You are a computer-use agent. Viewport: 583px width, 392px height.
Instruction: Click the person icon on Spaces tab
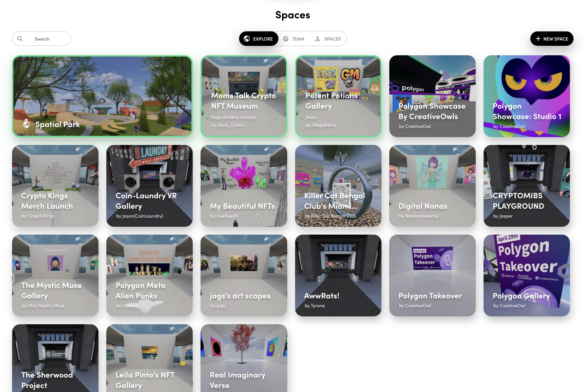click(x=318, y=39)
